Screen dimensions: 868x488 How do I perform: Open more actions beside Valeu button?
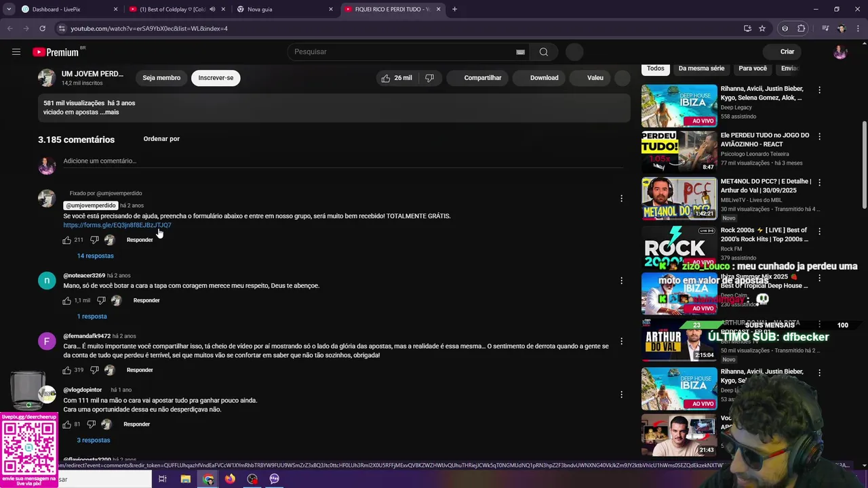622,78
